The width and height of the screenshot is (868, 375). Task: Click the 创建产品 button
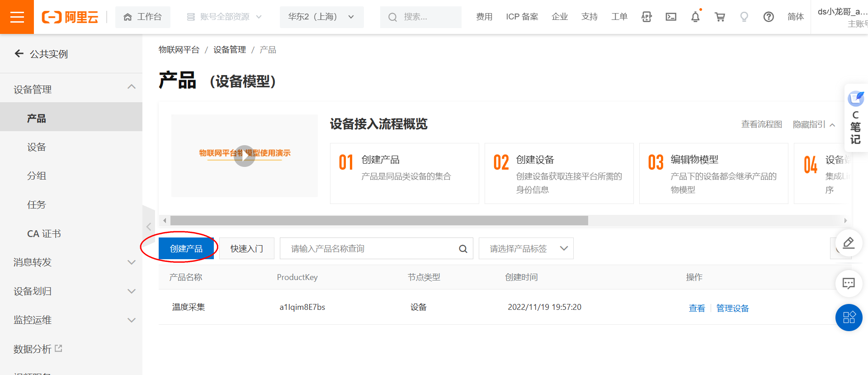[x=186, y=248]
